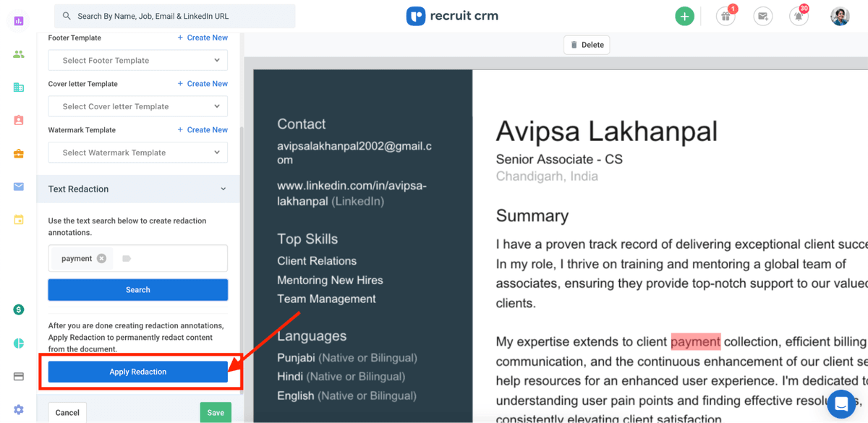Click Create New for Watermark Template
The height and width of the screenshot is (423, 868).
pyautogui.click(x=203, y=130)
